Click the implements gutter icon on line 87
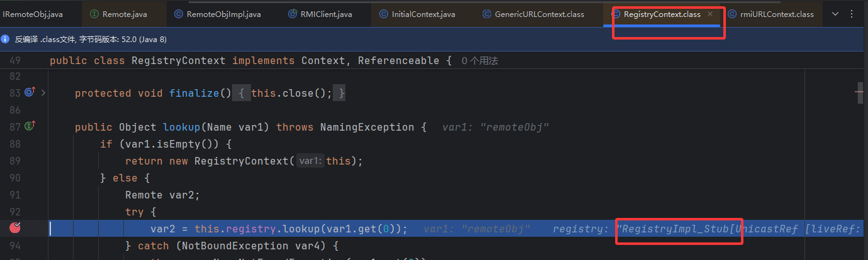 coord(29,127)
